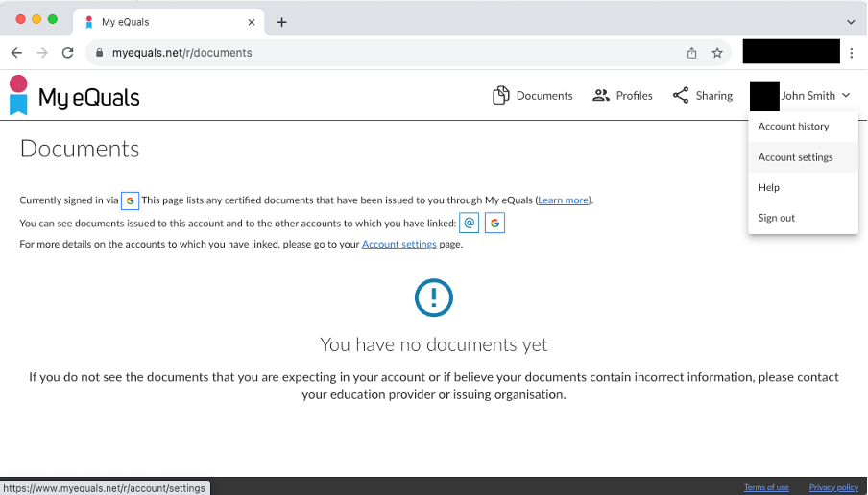Screen dimensions: 868x495
Task: Expand the tab search chevron
Action: click(x=851, y=22)
